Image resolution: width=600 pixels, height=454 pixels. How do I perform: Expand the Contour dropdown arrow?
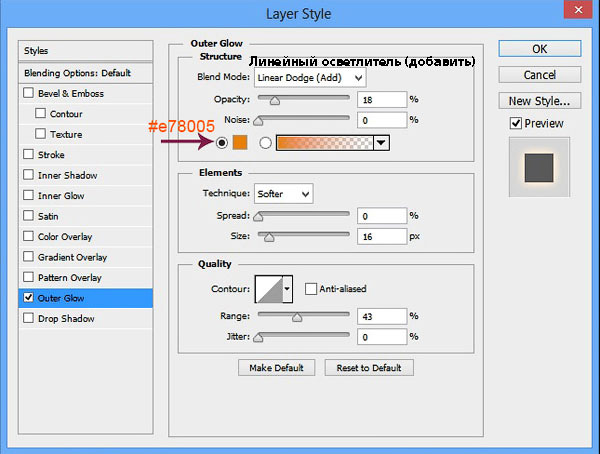tap(288, 289)
